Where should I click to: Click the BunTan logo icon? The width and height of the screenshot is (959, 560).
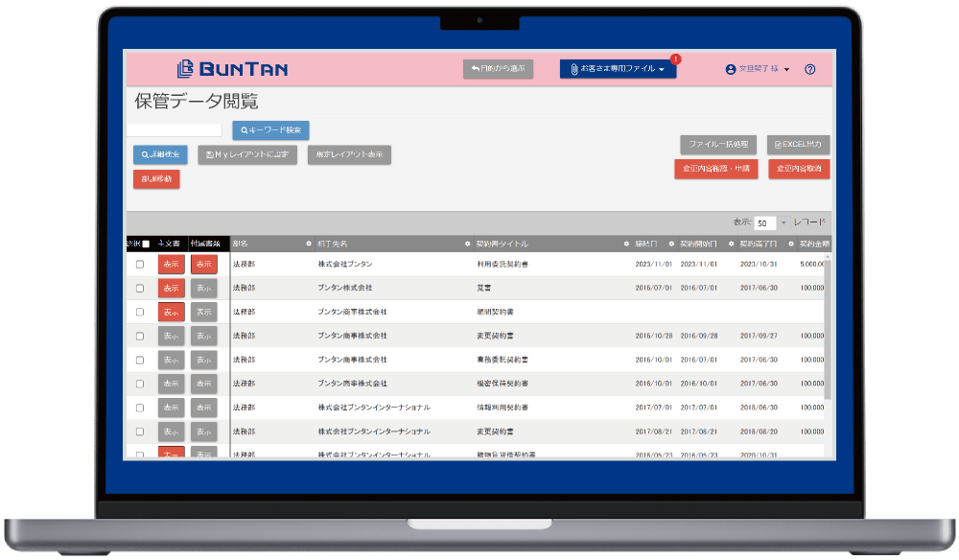tap(186, 69)
